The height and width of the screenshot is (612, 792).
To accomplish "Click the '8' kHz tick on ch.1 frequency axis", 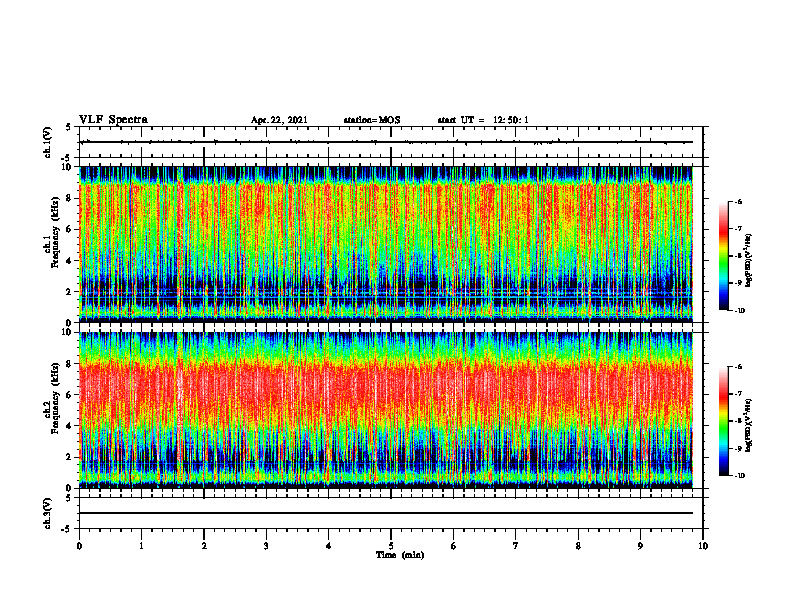I will click(69, 198).
